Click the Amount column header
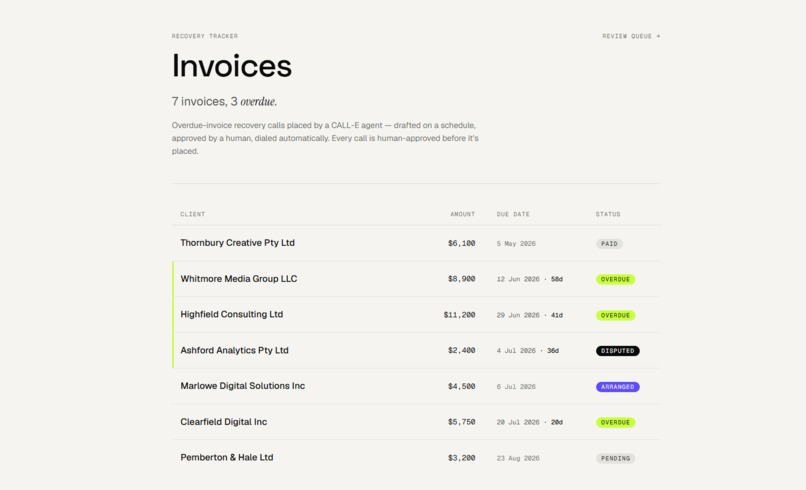Viewport: 806px width, 490px height. (463, 214)
